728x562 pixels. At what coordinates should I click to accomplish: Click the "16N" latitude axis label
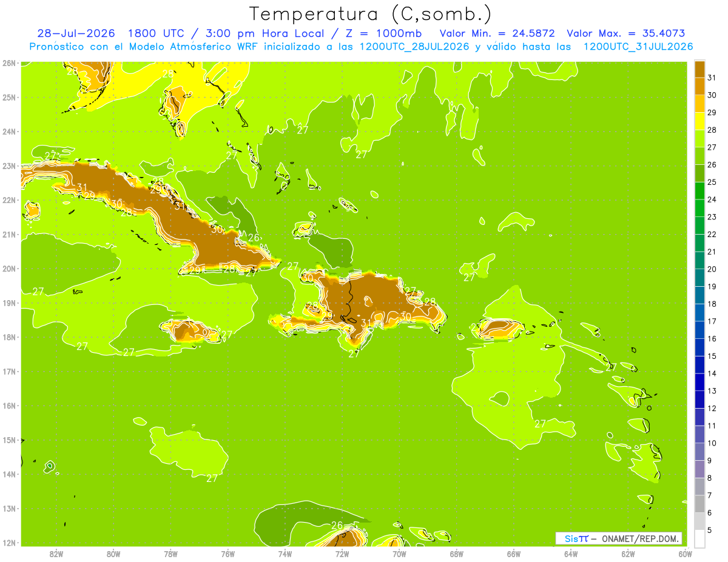click(8, 406)
